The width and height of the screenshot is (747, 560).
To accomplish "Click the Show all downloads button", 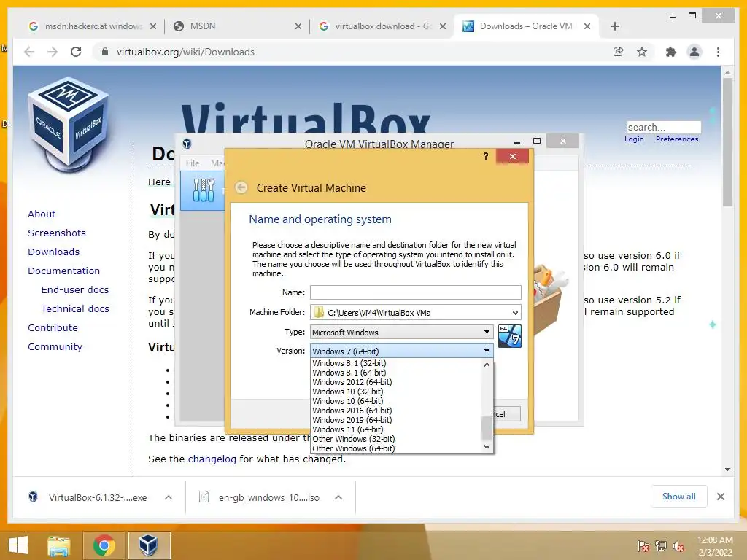I will (678, 497).
